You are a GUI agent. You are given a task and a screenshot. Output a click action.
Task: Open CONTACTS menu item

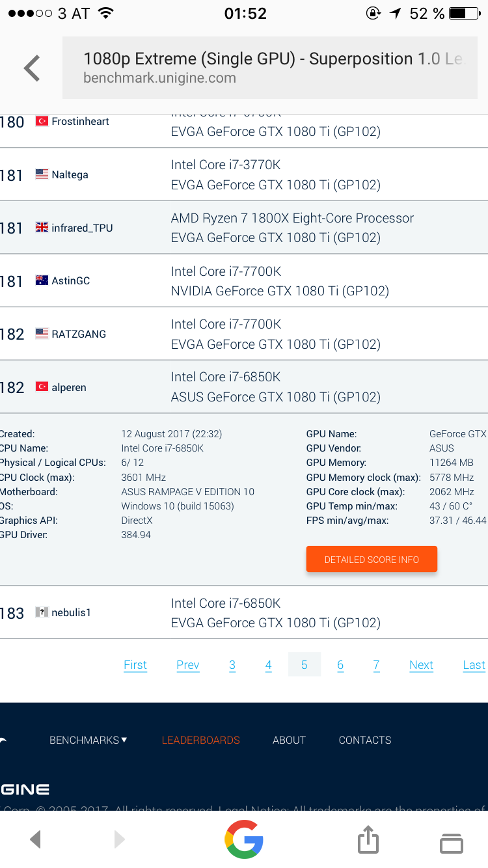[365, 740]
